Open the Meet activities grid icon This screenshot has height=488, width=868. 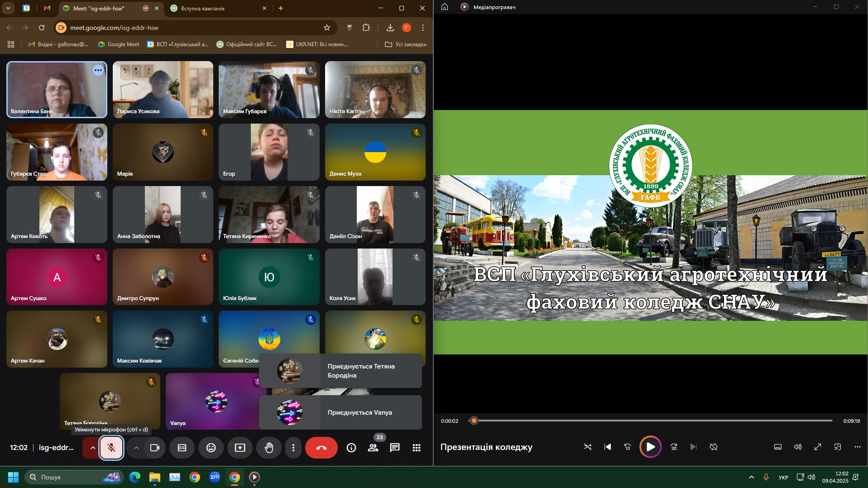click(417, 448)
